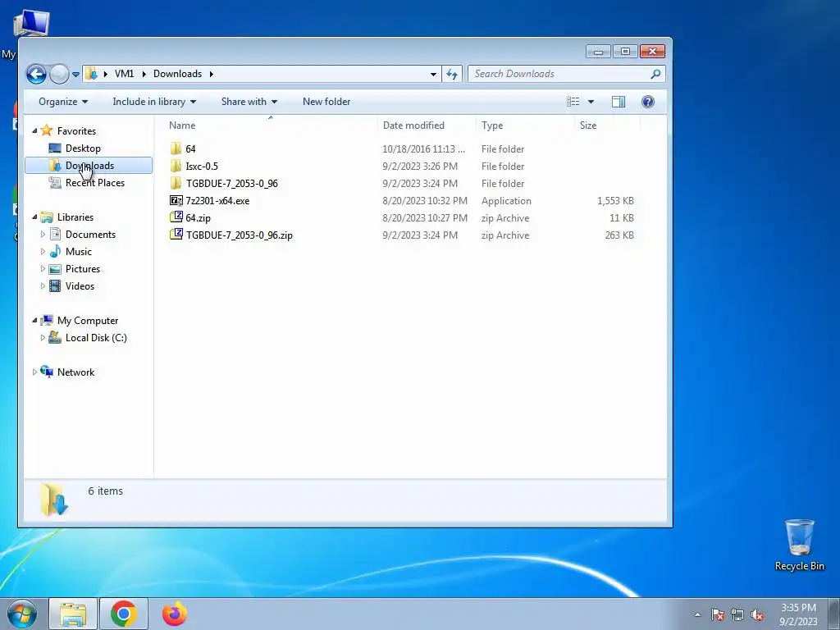Open the Help question mark icon

(x=648, y=102)
